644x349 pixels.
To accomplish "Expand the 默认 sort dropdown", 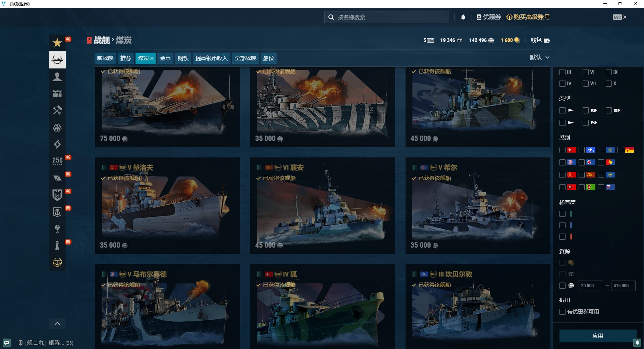I will click(539, 57).
